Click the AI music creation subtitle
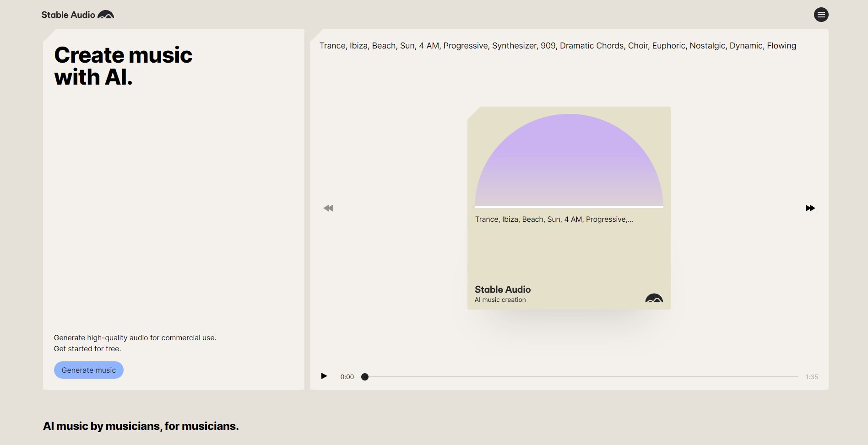 pyautogui.click(x=500, y=300)
